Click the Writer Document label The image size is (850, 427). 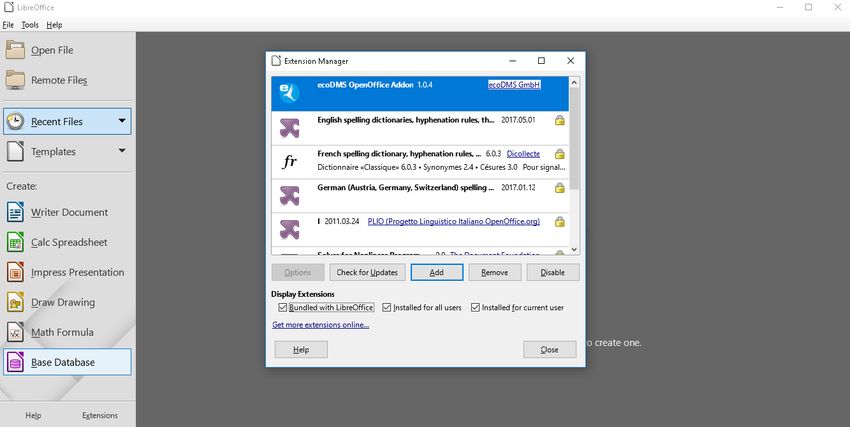tap(69, 212)
